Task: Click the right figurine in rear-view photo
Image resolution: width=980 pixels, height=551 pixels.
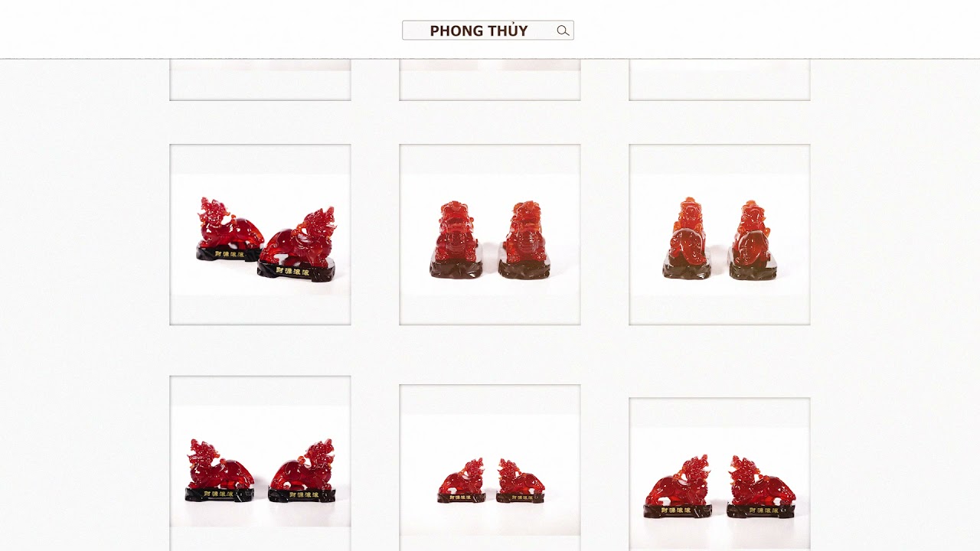Action: [x=753, y=240]
